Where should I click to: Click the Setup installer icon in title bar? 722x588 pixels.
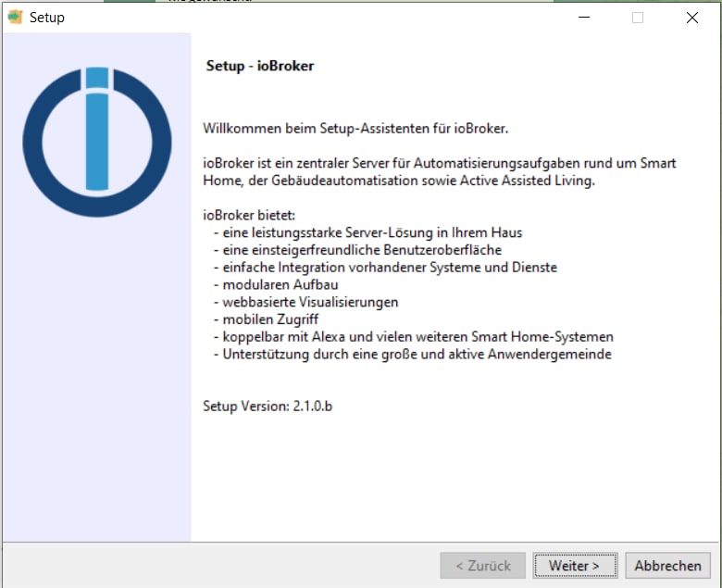pyautogui.click(x=15, y=17)
